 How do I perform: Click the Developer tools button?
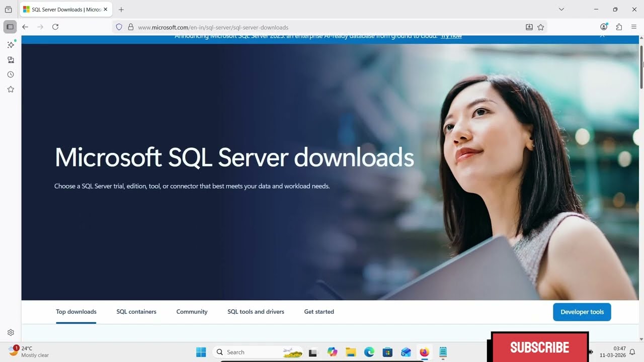point(582,312)
